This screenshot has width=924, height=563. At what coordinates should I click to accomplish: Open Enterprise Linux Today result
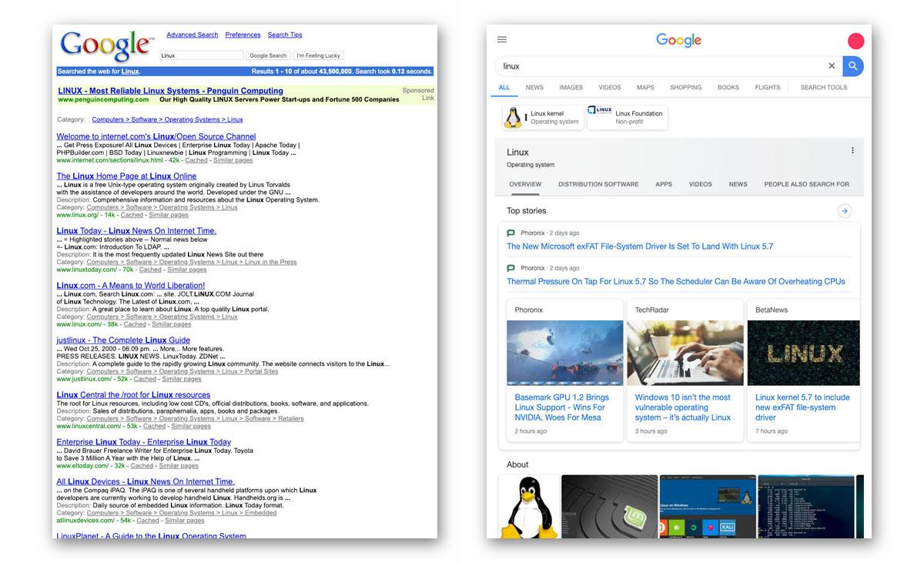143,441
